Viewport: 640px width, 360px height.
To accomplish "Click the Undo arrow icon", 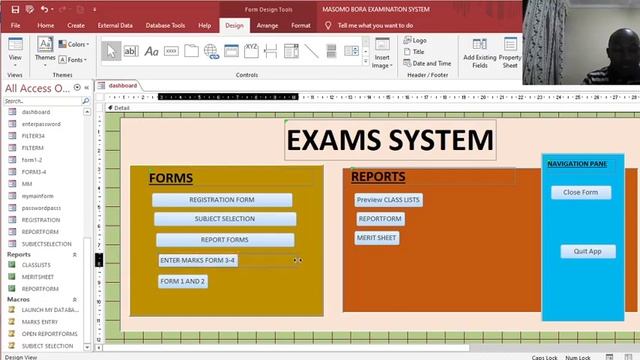I will tap(44, 9).
